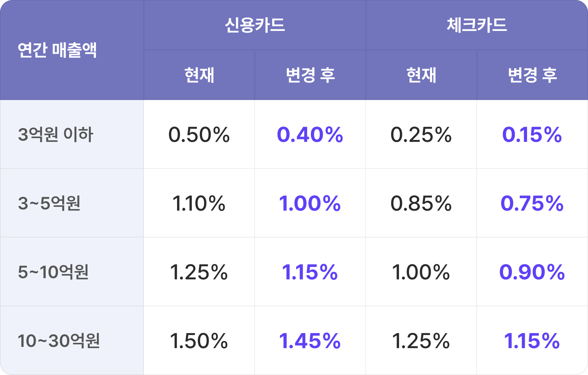Click the purple 0.75% changed rate

coord(532,203)
